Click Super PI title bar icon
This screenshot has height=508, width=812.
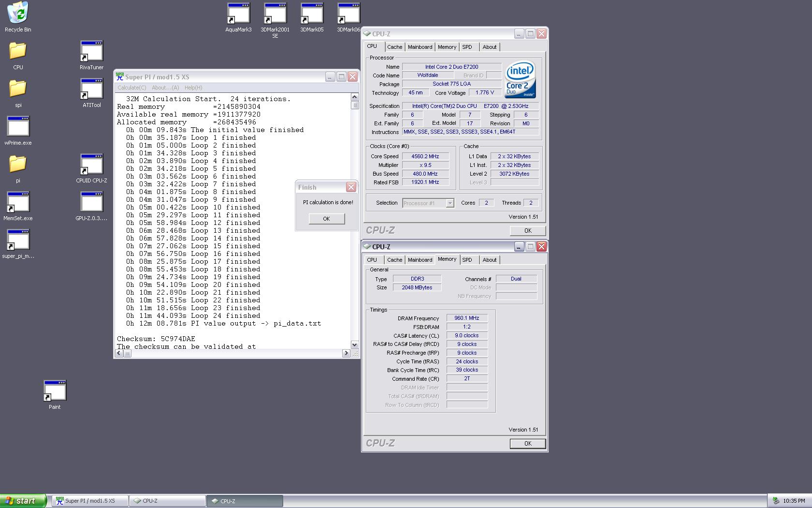point(120,76)
